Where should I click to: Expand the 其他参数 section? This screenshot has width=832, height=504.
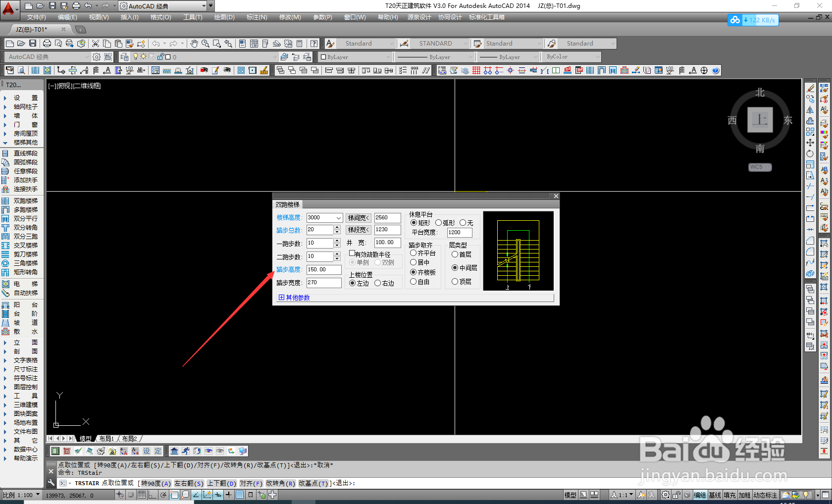[x=294, y=298]
